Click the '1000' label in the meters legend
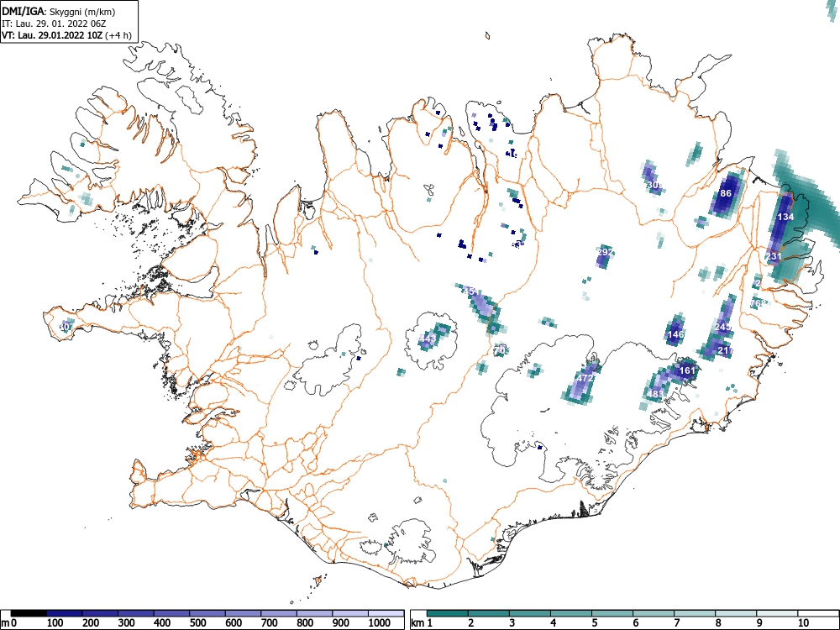Image resolution: width=840 pixels, height=630 pixels. click(x=380, y=623)
